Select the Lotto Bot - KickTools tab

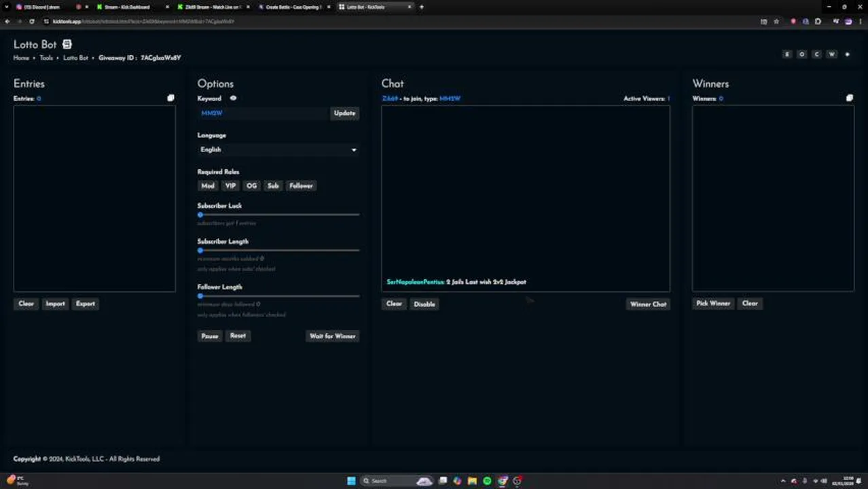tap(375, 7)
